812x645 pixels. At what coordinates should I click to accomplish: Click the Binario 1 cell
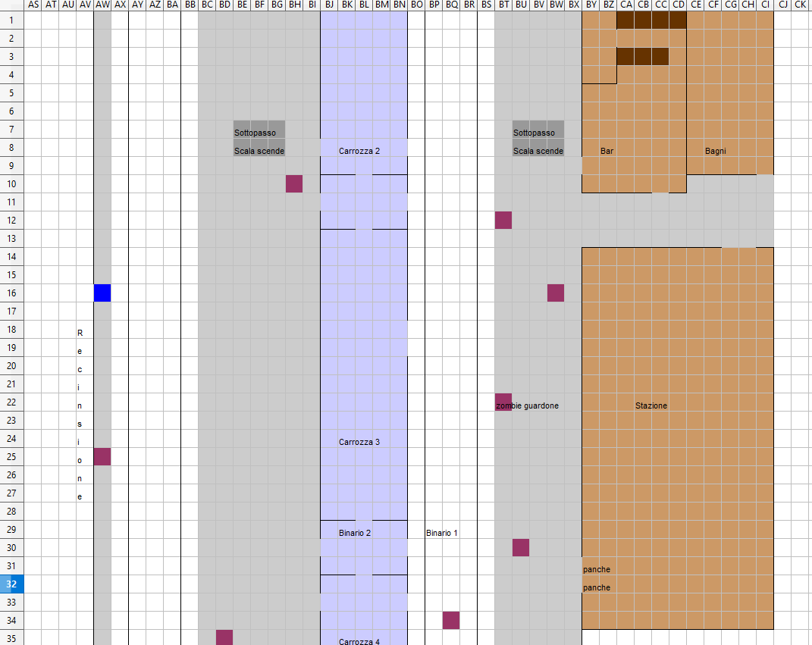click(441, 533)
